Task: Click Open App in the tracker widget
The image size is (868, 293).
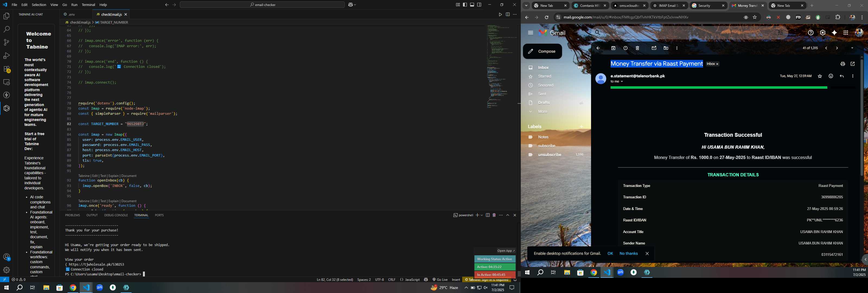Action: [x=506, y=251]
